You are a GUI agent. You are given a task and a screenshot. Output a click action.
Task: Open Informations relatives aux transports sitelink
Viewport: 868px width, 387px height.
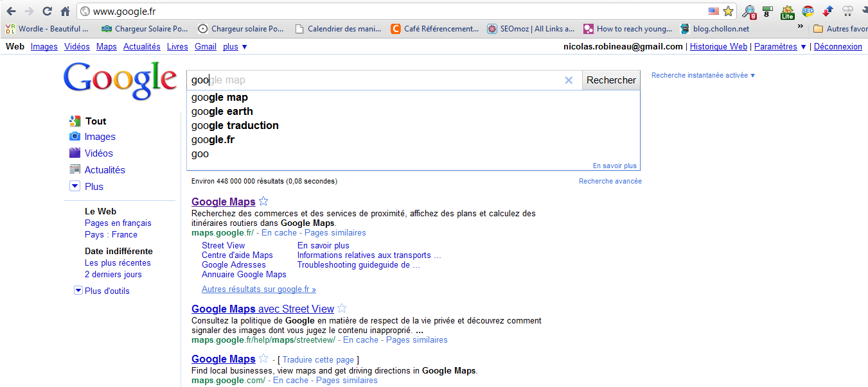coord(369,255)
